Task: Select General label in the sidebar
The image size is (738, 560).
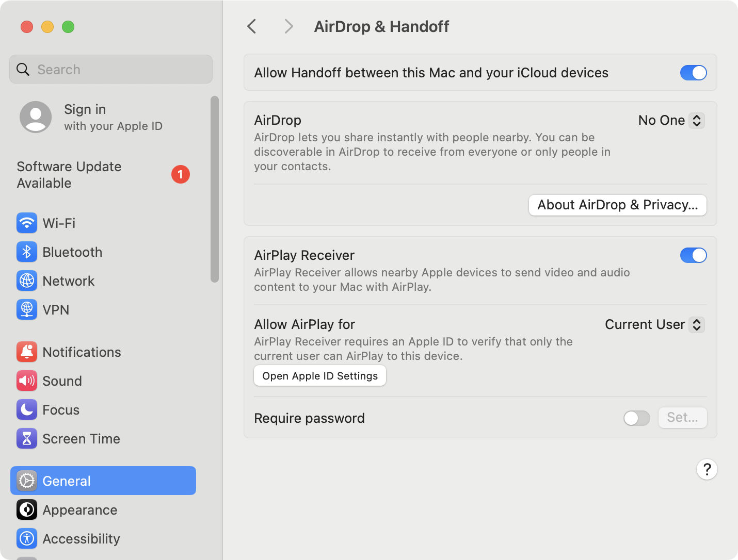Action: tap(67, 481)
